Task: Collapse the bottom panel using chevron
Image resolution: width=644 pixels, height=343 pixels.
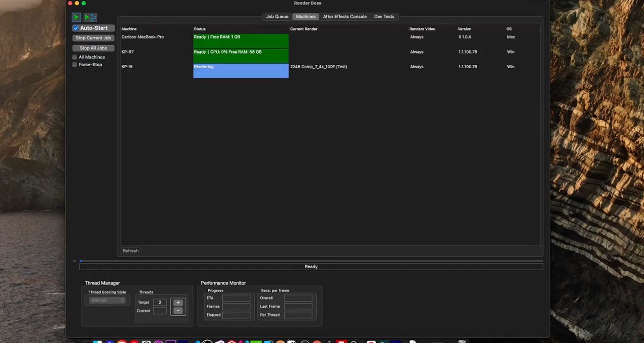Action: (x=74, y=261)
